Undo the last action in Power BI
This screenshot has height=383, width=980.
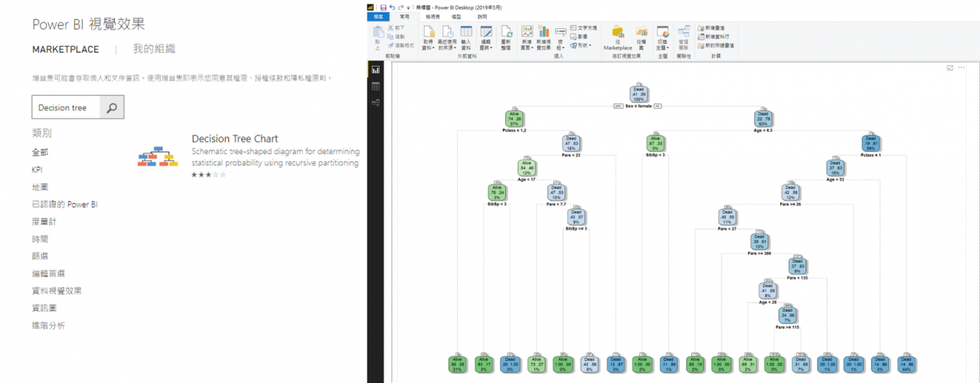[392, 8]
